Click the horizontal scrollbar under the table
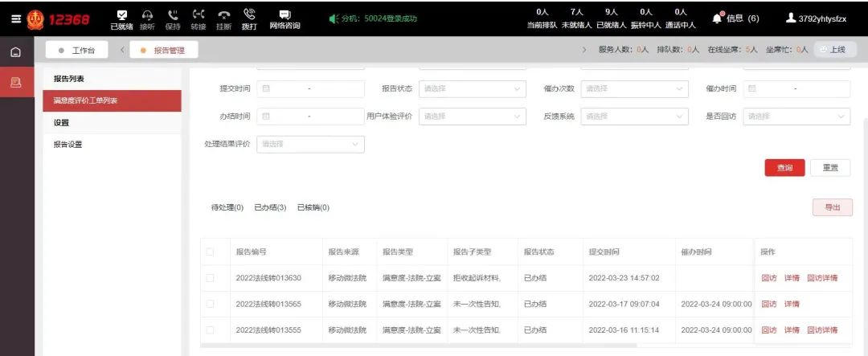This screenshot has height=356, width=868. coord(419,346)
